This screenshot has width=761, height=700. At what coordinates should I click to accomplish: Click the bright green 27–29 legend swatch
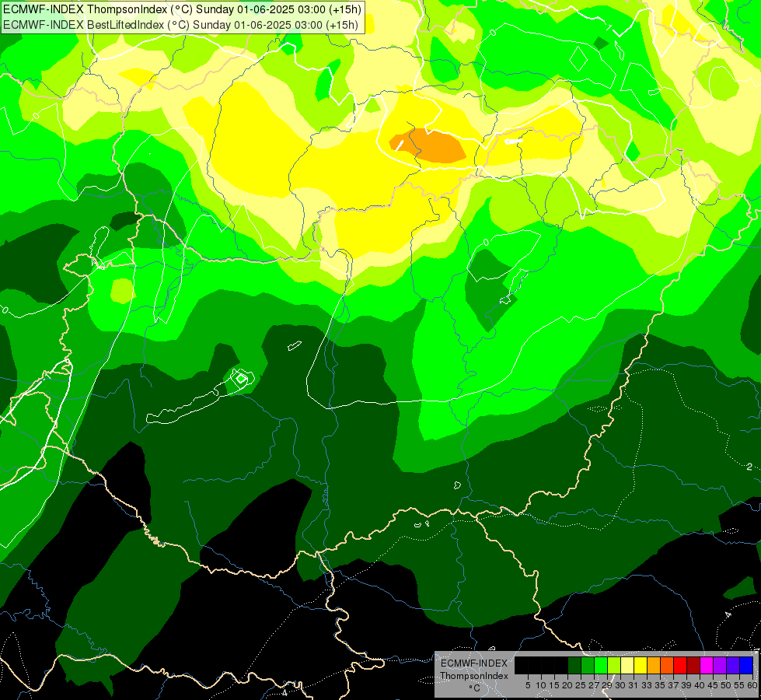pos(601,665)
